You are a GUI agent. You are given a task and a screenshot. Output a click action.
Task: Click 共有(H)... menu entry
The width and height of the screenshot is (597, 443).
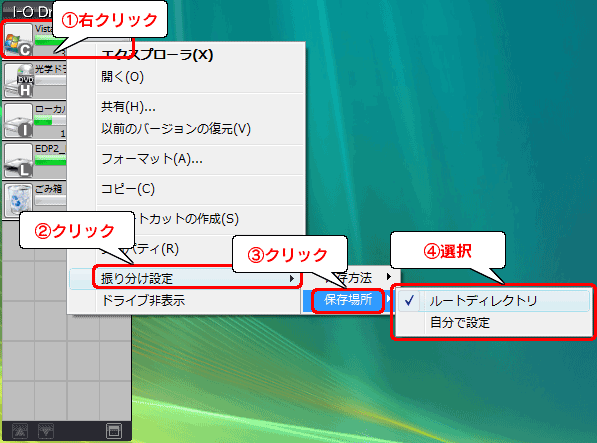[128, 107]
